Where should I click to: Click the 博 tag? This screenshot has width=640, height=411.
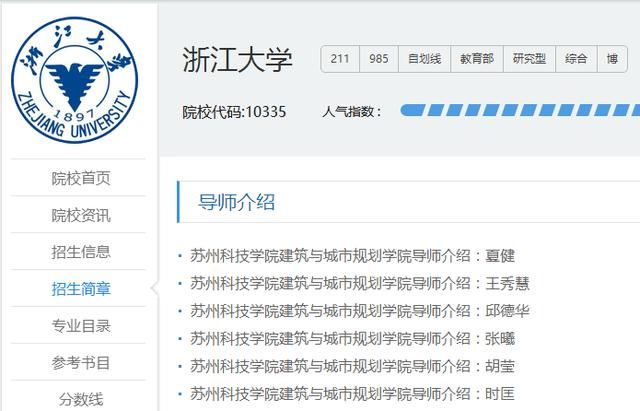(613, 59)
